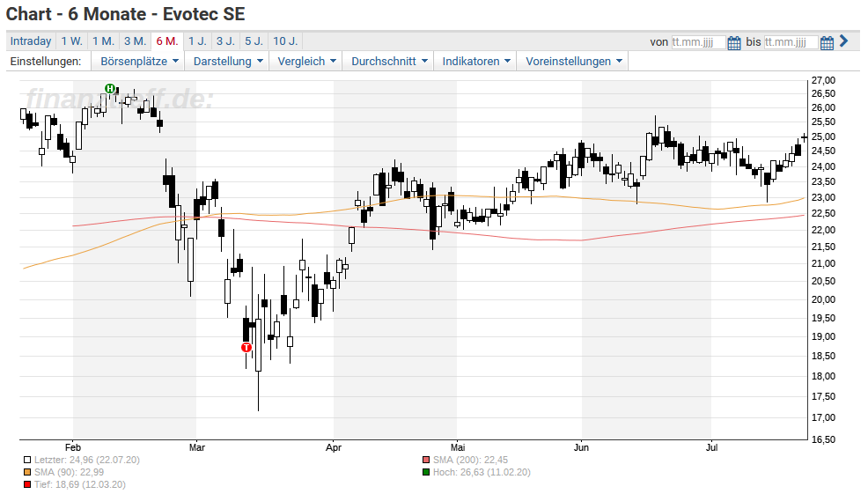Screen dimensions: 868x494
Task: Select the 6 M. timeframe tab
Action: coord(167,41)
